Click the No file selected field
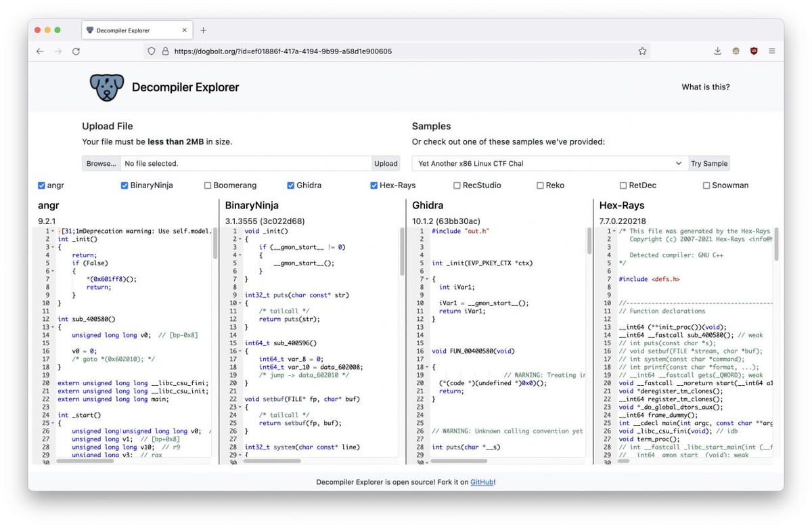Viewport: 812px width, 528px height. 246,164
